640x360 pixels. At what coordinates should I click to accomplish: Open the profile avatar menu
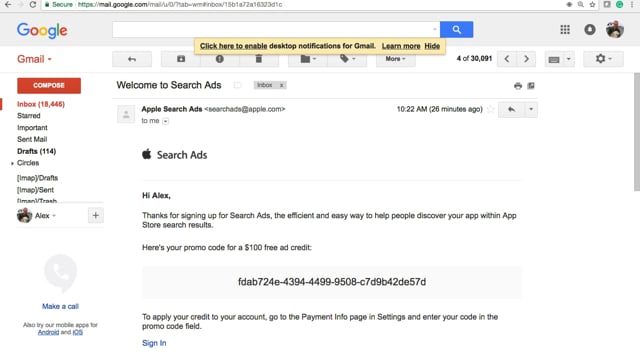coord(615,29)
